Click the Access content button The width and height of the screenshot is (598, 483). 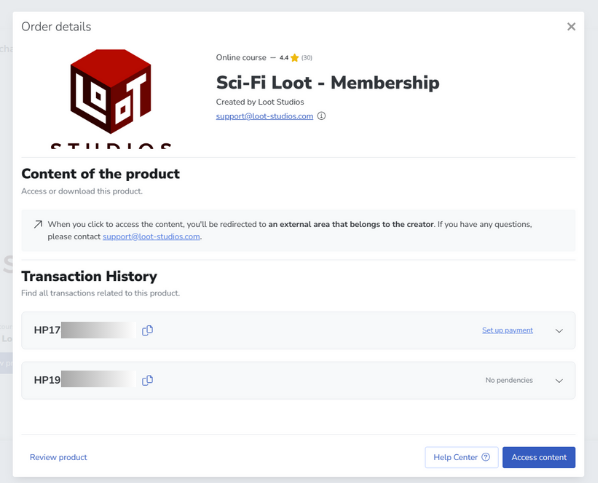coord(539,457)
